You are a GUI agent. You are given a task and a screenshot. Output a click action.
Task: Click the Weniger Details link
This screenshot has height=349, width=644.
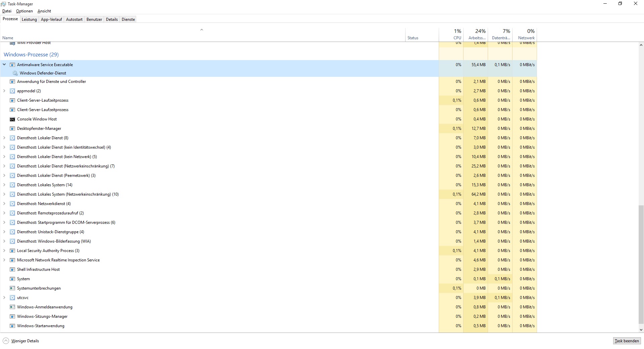pyautogui.click(x=25, y=341)
